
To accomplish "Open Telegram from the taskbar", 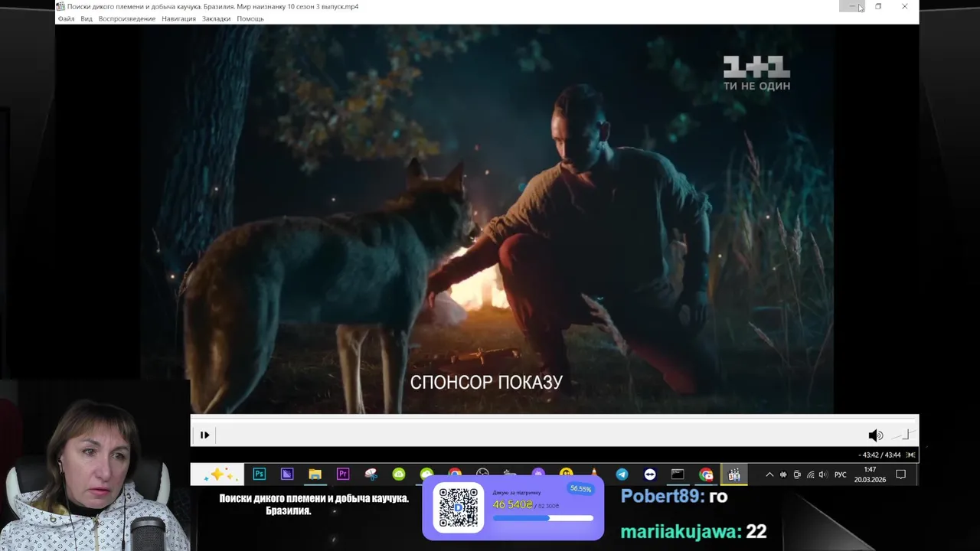I will [x=622, y=474].
